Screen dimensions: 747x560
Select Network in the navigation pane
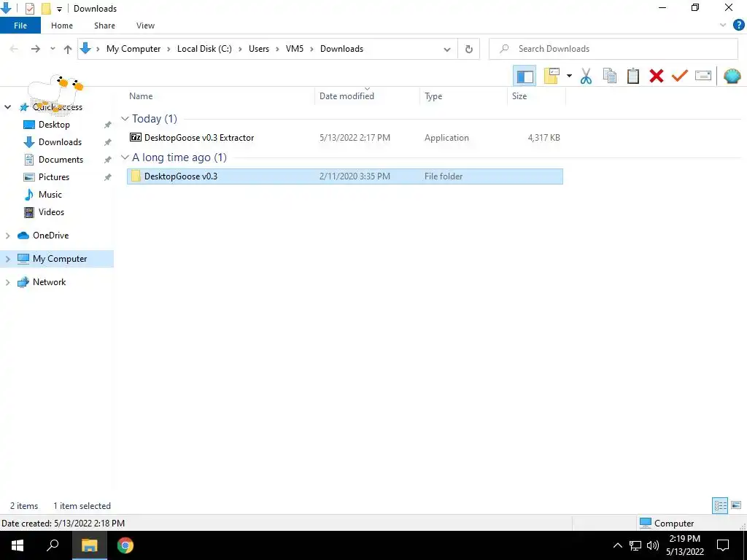49,282
